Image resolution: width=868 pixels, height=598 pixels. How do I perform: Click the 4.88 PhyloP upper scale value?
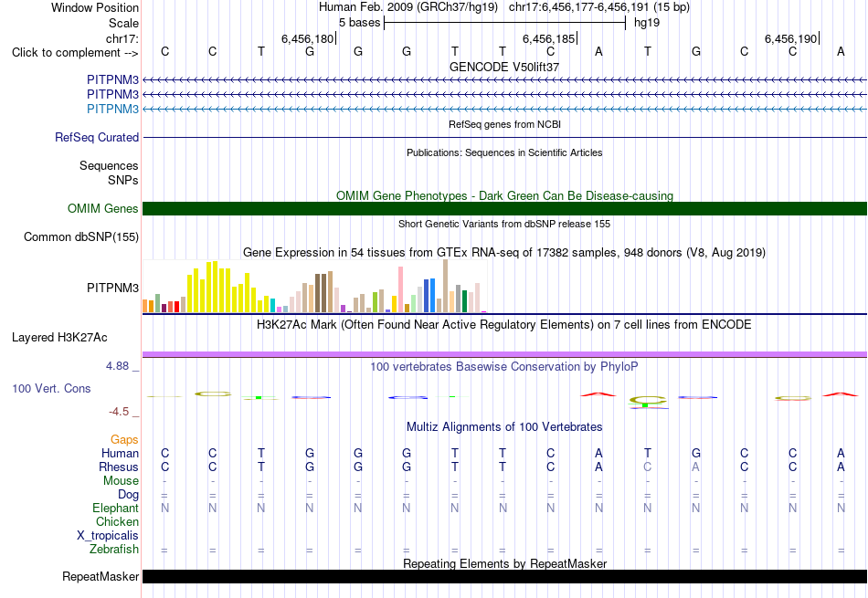[x=117, y=366]
